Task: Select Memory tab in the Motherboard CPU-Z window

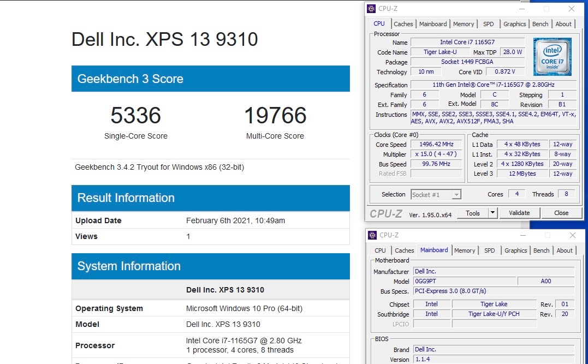Action: (465, 250)
